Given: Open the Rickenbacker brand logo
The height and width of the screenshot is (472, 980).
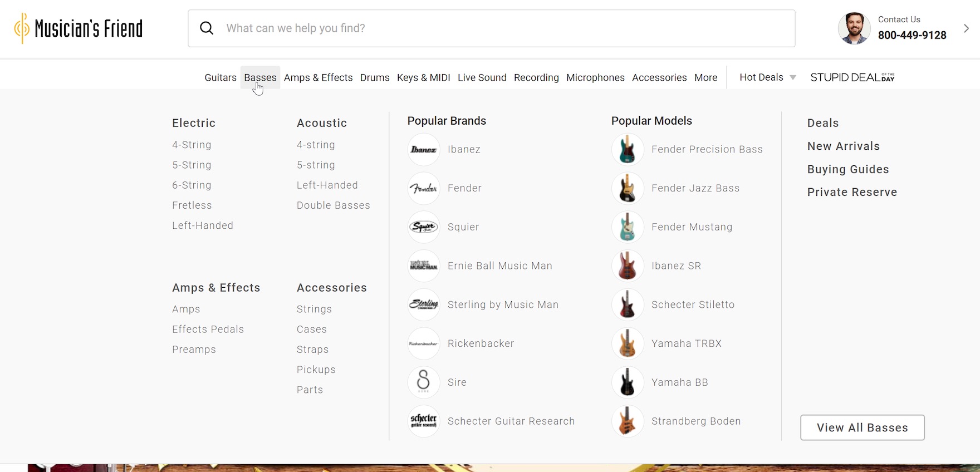Looking at the screenshot, I should click(x=424, y=344).
